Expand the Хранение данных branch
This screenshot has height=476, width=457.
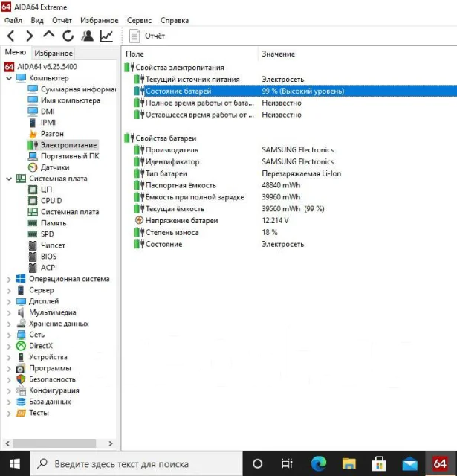(x=9, y=324)
